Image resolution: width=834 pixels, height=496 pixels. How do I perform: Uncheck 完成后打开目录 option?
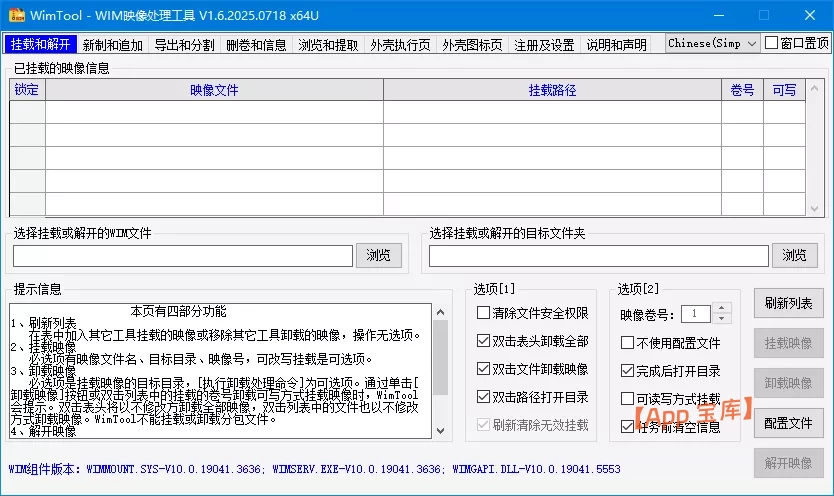[627, 371]
